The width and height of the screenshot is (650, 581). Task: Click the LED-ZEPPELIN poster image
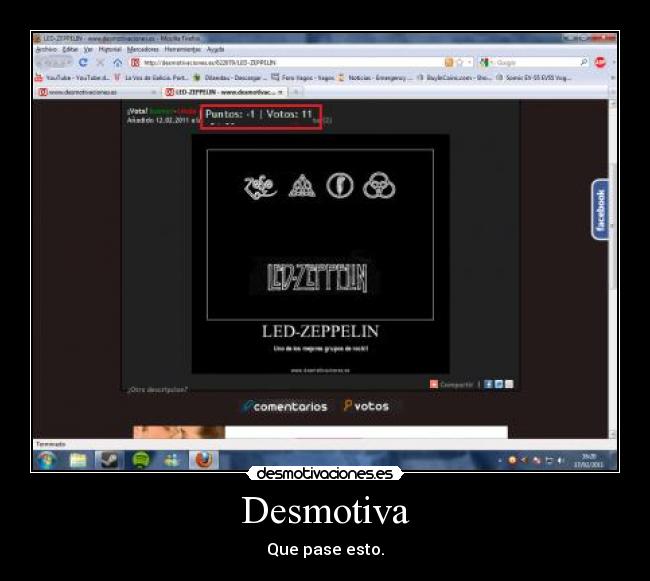click(x=320, y=254)
